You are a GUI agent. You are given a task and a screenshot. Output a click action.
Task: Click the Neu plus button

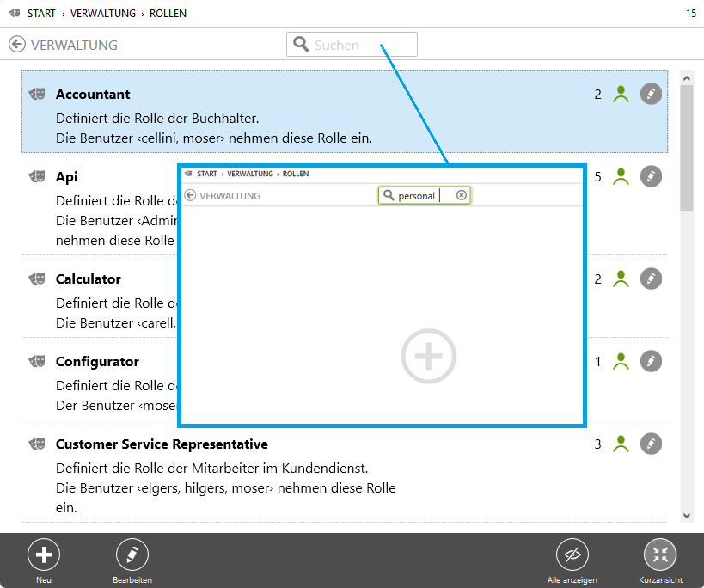coord(44,555)
